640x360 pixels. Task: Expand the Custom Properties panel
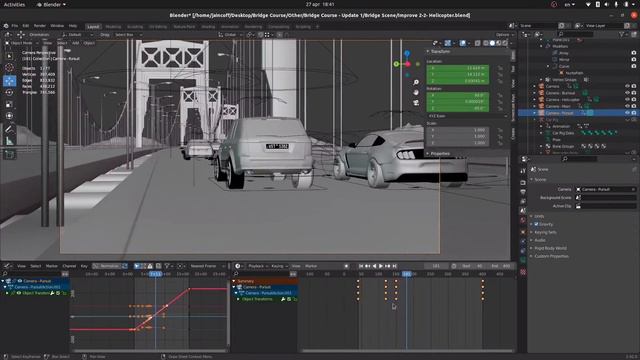551,256
